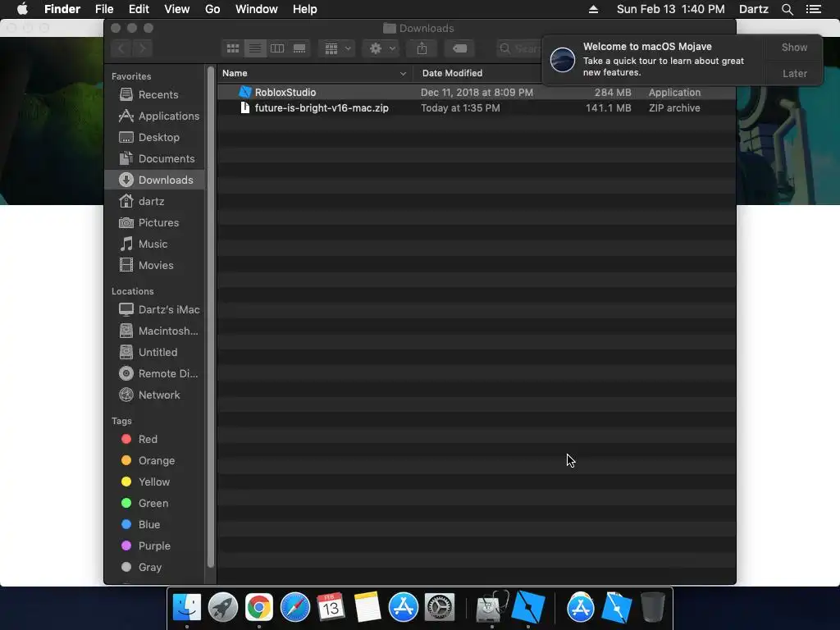
Task: Open Movies in the sidebar
Action: pyautogui.click(x=155, y=266)
